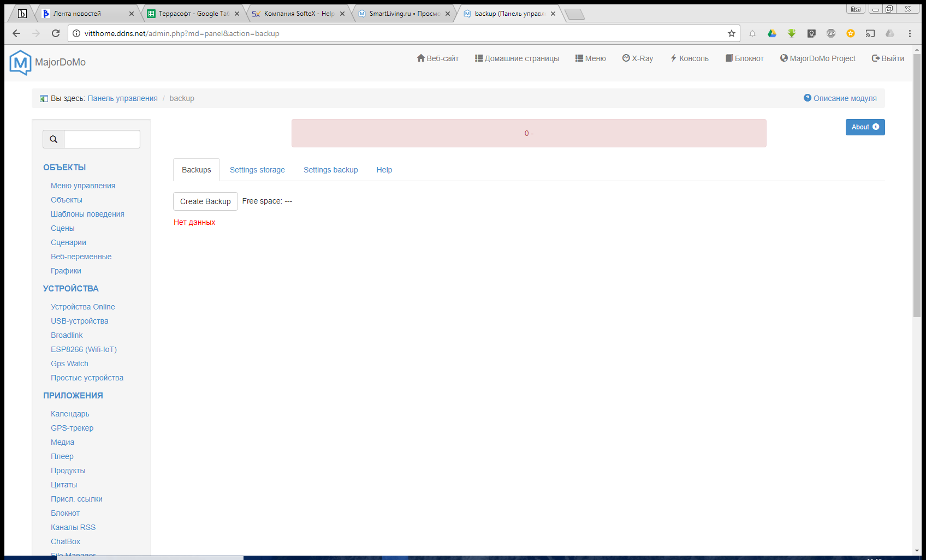Click the green download arrow extension
The width and height of the screenshot is (926, 560).
point(792,33)
